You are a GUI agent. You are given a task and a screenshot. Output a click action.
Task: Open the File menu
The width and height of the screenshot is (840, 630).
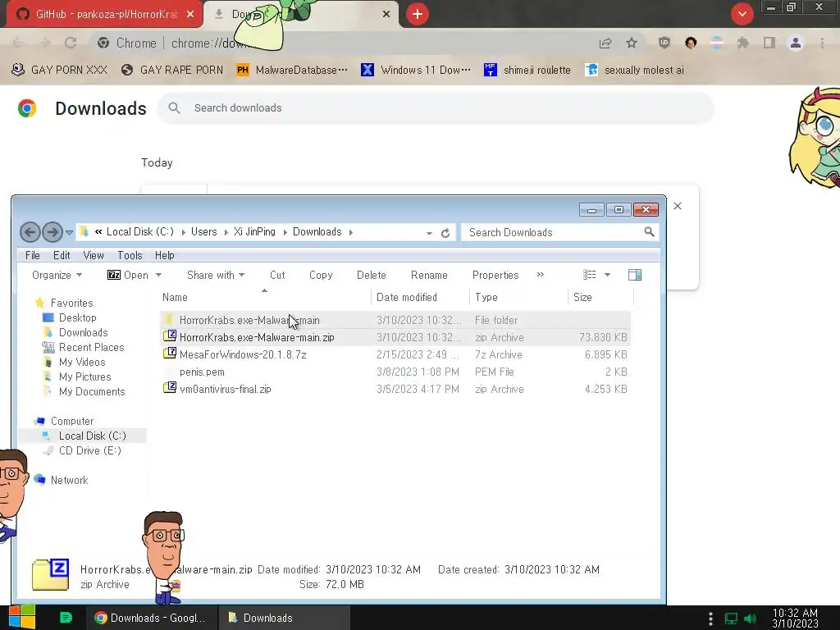(33, 255)
